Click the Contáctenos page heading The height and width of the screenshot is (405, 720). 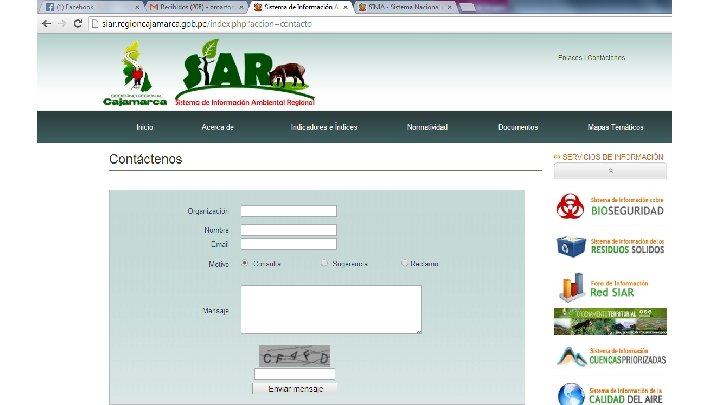(146, 159)
